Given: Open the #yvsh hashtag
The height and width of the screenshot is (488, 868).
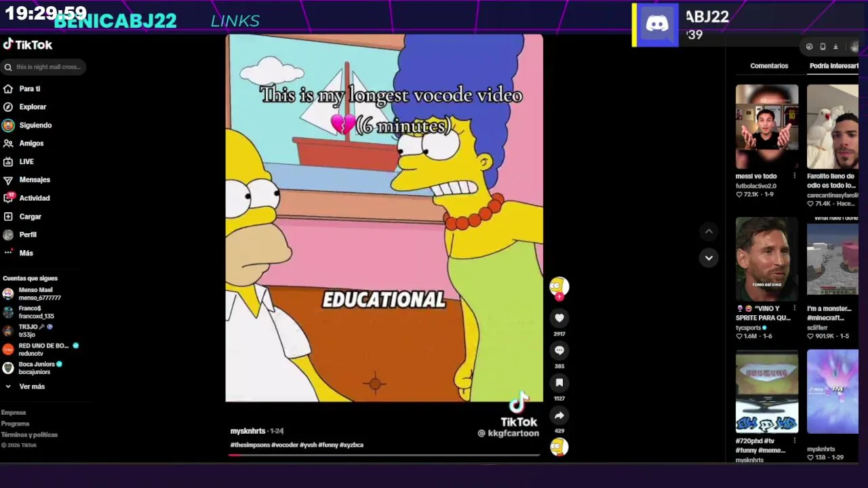Looking at the screenshot, I should click(308, 445).
